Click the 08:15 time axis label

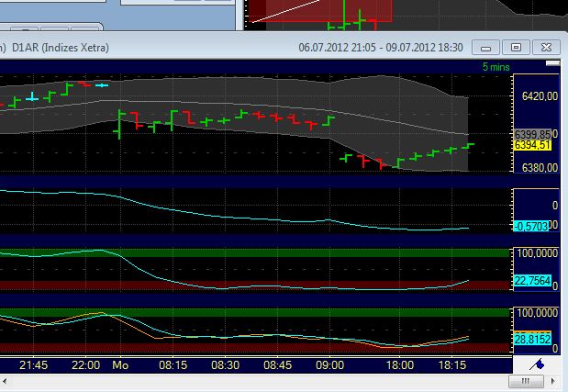173,364
